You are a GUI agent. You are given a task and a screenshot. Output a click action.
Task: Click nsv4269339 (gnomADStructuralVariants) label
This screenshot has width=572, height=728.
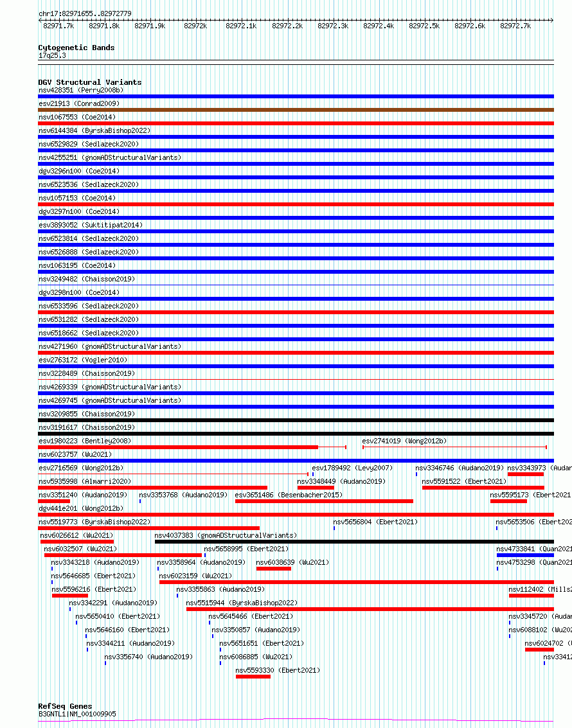(109, 386)
